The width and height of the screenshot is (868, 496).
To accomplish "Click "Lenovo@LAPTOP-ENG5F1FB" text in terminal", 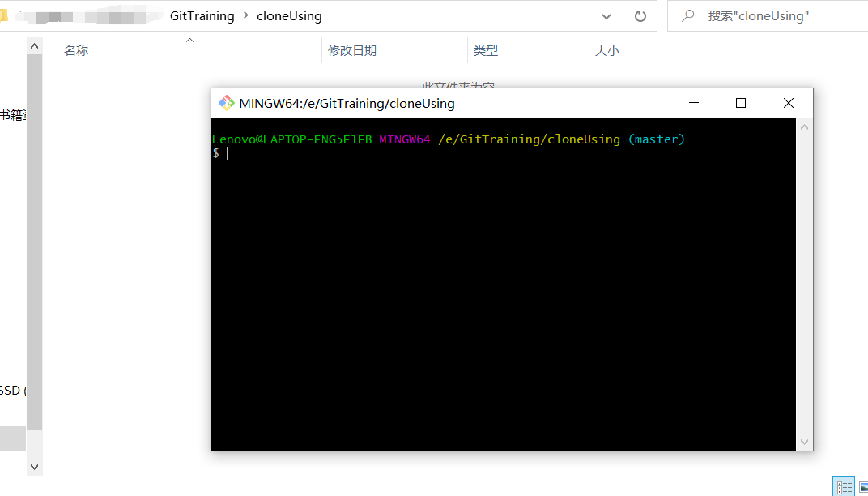I will [x=291, y=139].
